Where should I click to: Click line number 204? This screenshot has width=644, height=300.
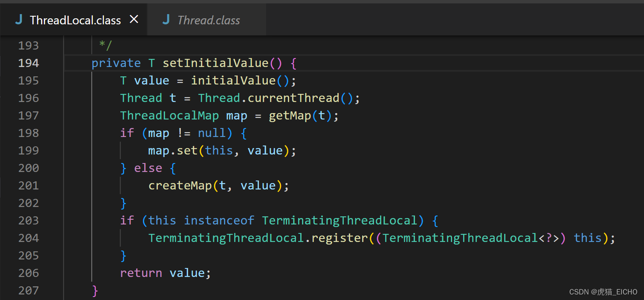29,238
